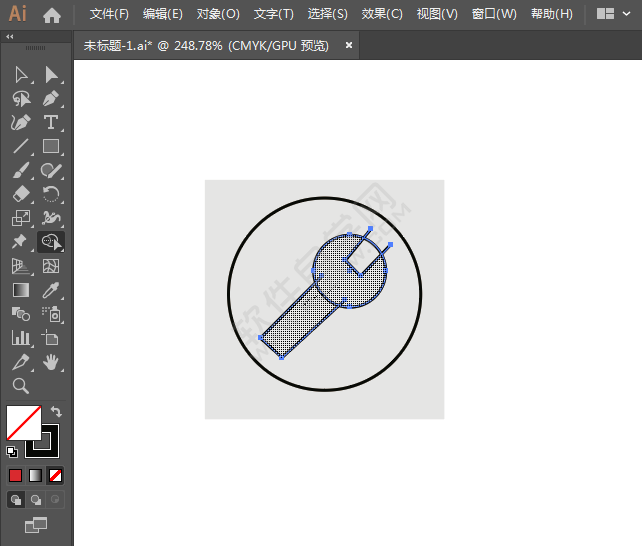Screen dimensions: 642x546
Task: Select the Blend tool
Action: pyautogui.click(x=21, y=314)
